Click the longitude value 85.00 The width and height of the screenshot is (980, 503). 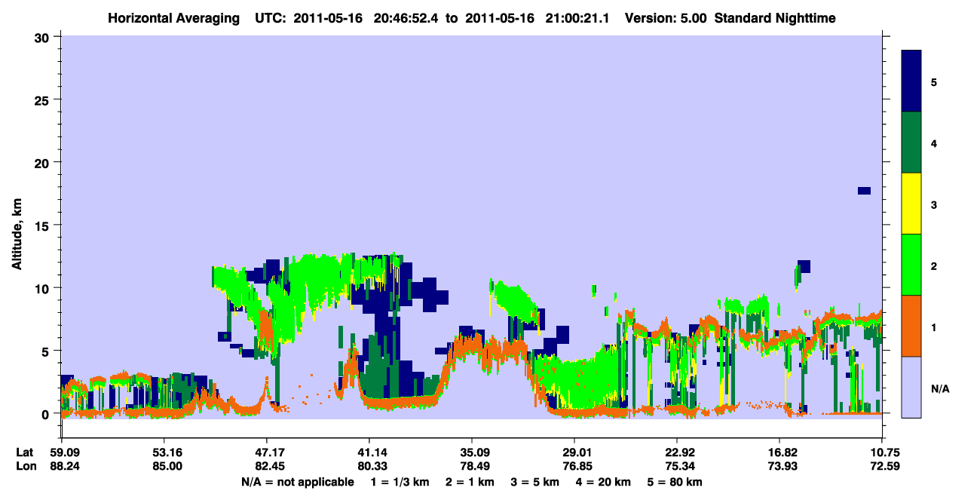(167, 467)
